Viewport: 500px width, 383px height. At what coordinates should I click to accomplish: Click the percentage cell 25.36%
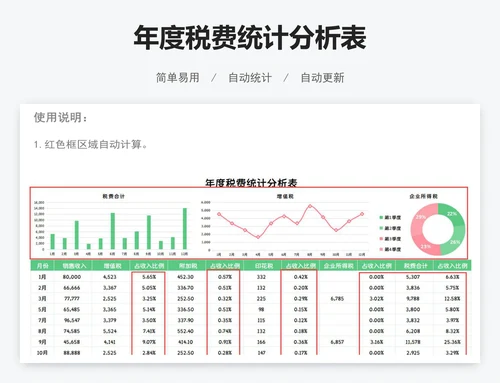[x=452, y=342]
